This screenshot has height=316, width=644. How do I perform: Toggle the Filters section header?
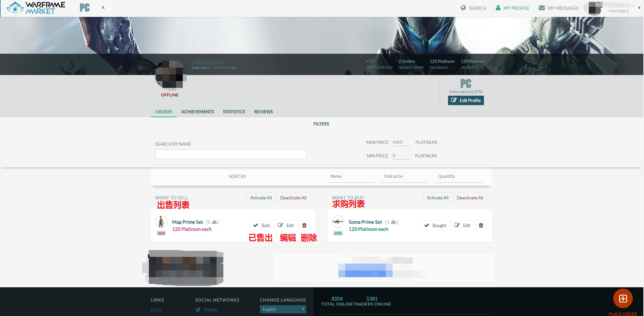[321, 124]
